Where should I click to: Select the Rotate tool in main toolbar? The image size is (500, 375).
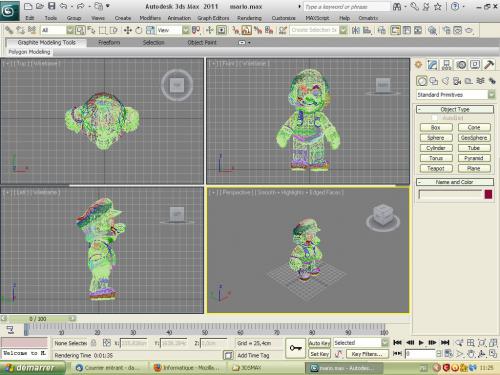pyautogui.click(x=139, y=31)
